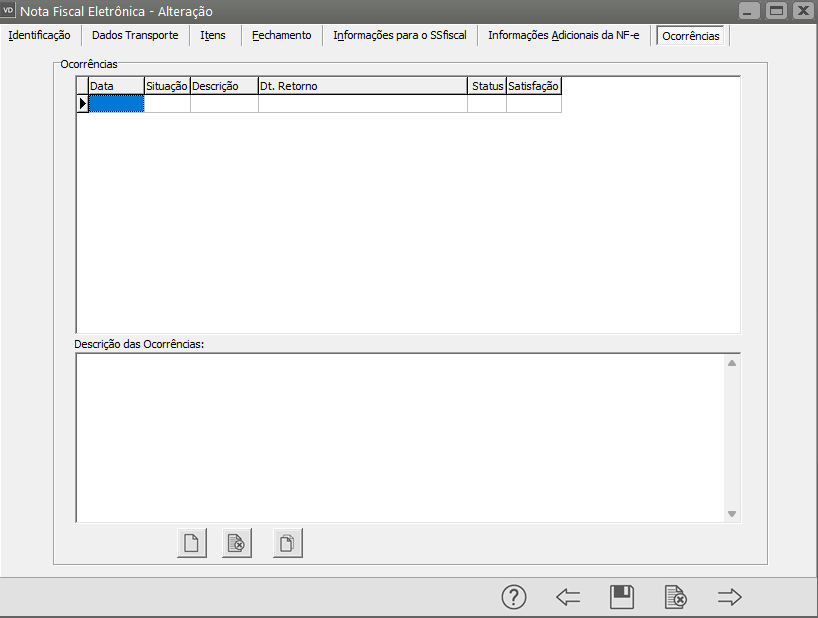Screen dimensions: 818x618
Task: Click the scrollbar up arrow in description box
Action: [732, 362]
